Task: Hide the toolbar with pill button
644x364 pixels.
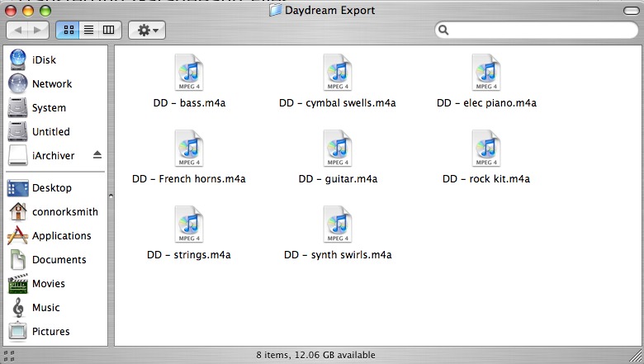Action: (632, 11)
